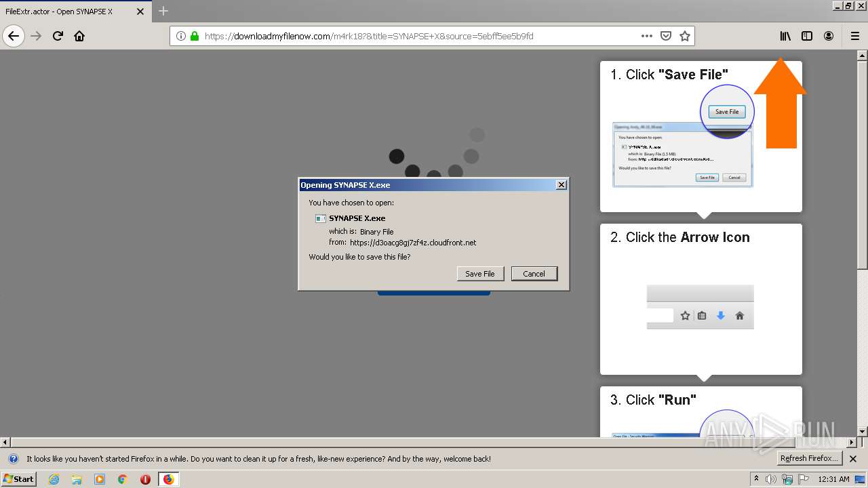Click the vertical scrollbar up arrow
Screen dimensions: 868x488
(x=863, y=56)
